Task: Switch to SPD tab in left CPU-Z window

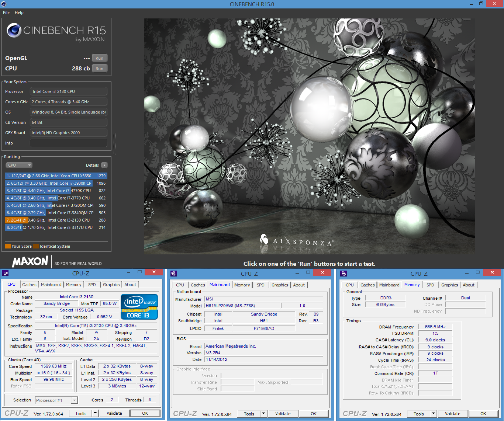Action: pos(92,285)
